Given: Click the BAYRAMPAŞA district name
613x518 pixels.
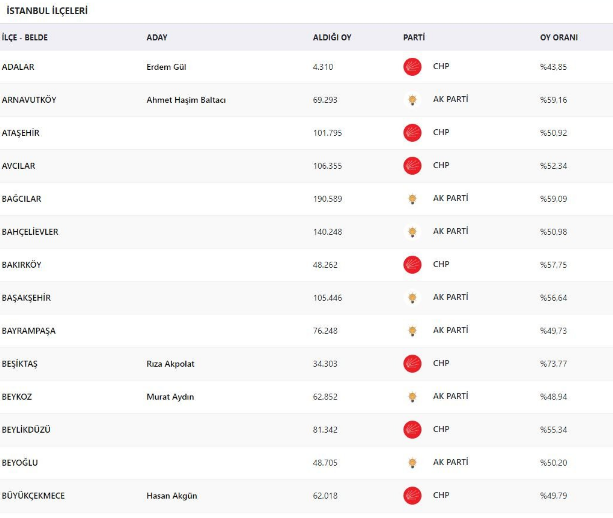Looking at the screenshot, I should [x=29, y=331].
